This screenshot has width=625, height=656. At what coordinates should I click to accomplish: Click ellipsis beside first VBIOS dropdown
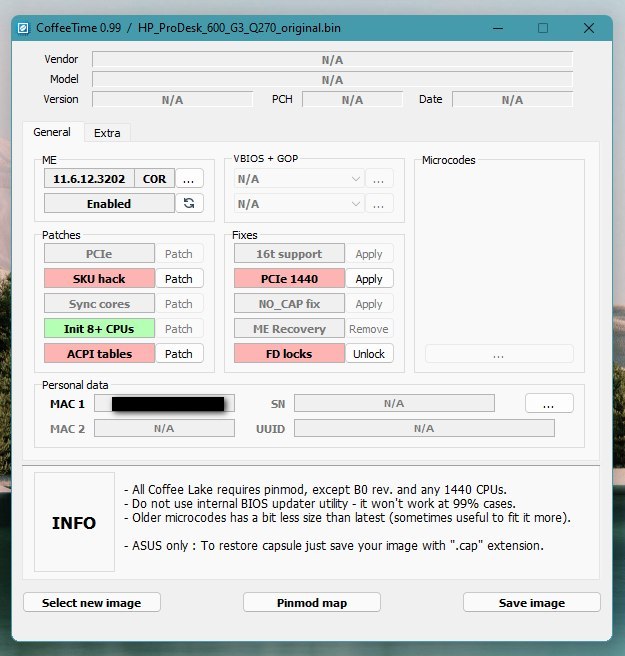click(x=379, y=179)
